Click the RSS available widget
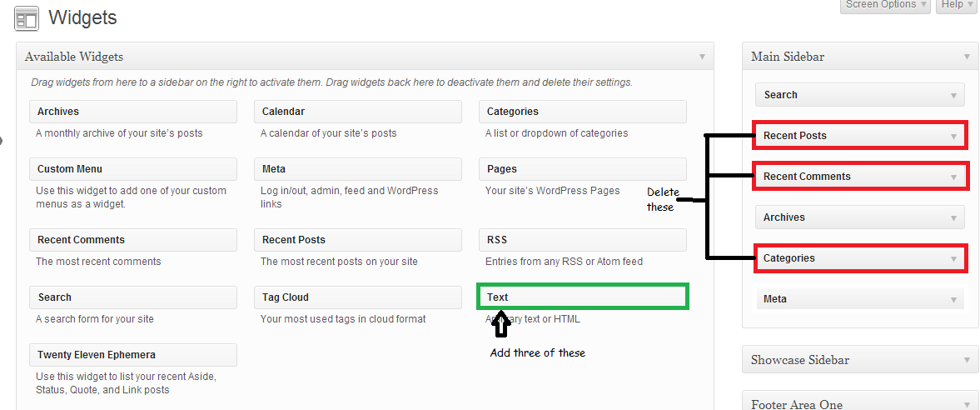980x410 pixels. [582, 240]
